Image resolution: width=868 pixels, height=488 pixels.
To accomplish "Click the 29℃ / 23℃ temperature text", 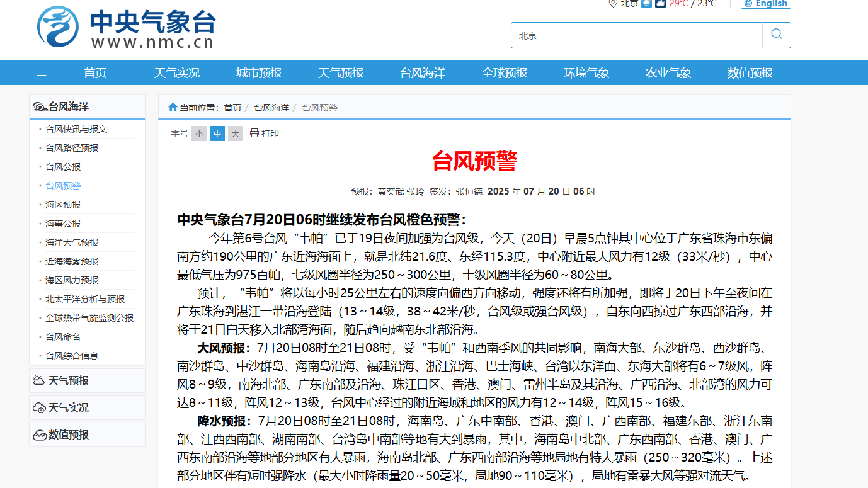I will click(693, 3).
